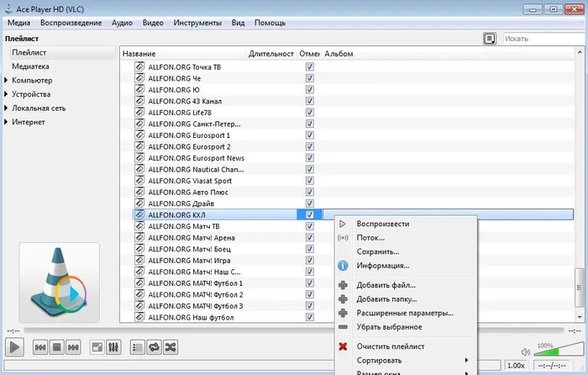588x375 pixels.
Task: Click the file icon of ALLFON.ORG Матч ТВ
Action: pos(139,226)
